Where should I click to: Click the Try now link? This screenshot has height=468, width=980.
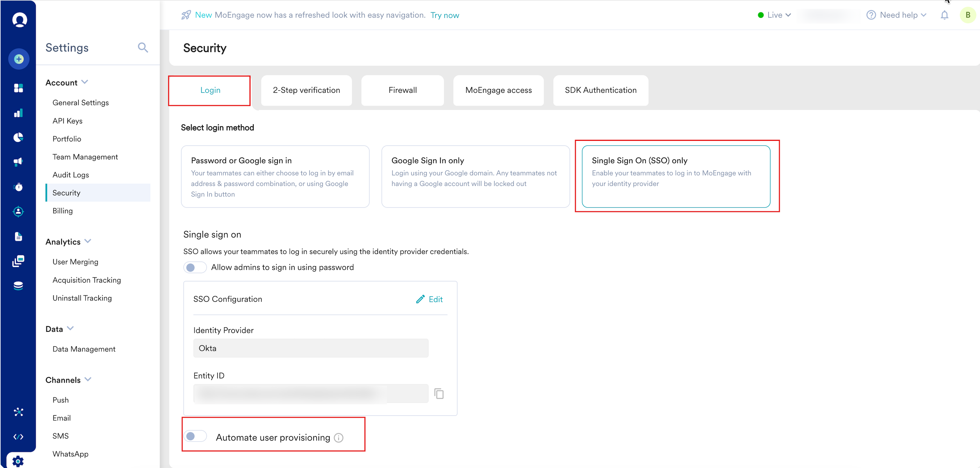(444, 15)
